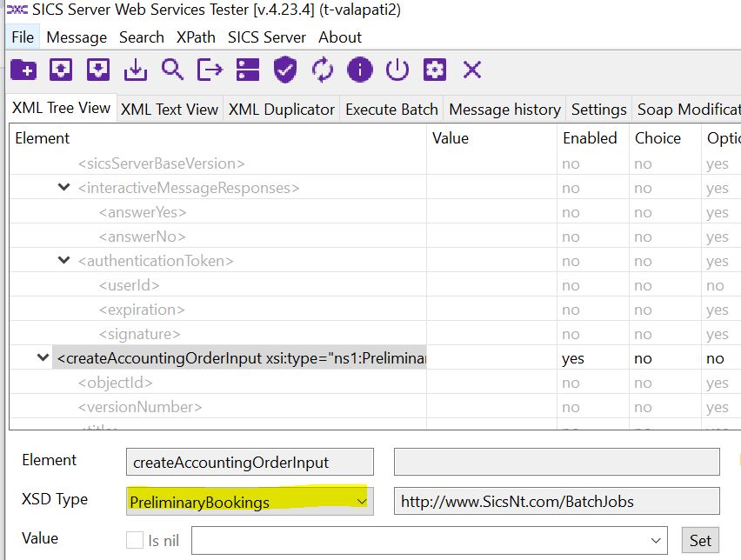Image resolution: width=741 pixels, height=560 pixels.
Task: Select the userId tree element
Action: 129,285
